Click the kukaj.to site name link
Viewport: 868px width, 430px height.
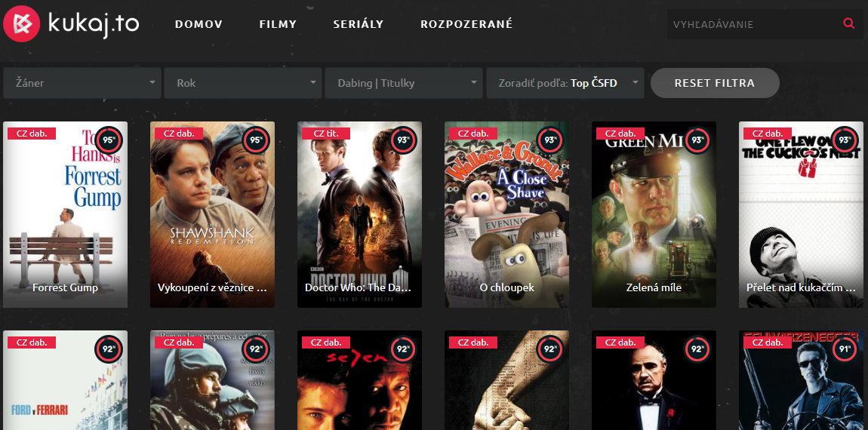click(x=94, y=24)
